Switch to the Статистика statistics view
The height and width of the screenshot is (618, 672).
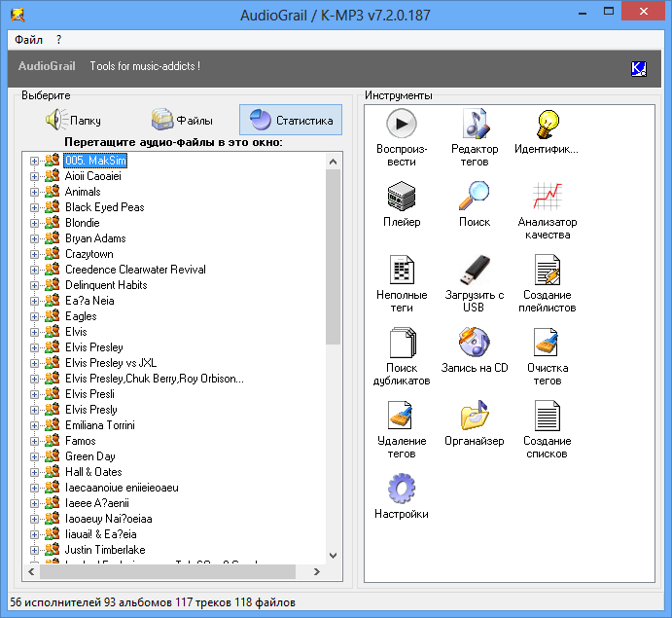click(291, 120)
